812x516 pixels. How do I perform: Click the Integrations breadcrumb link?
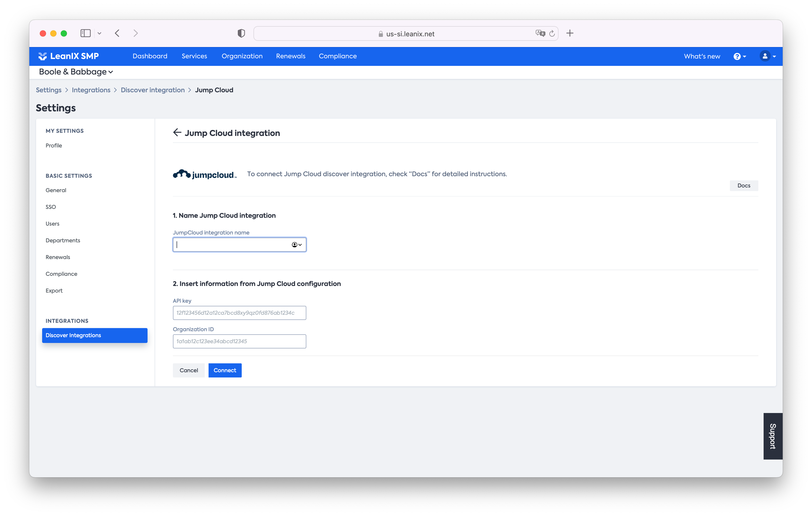pyautogui.click(x=91, y=90)
